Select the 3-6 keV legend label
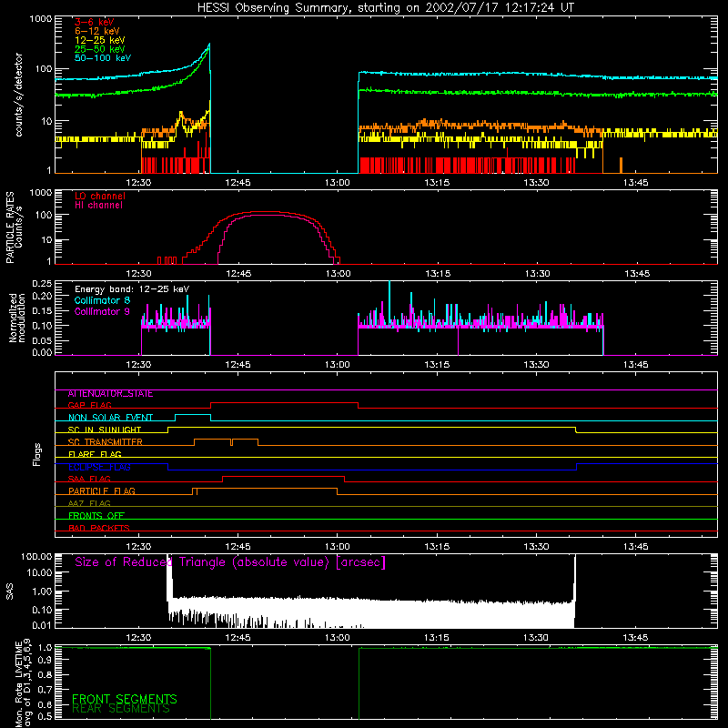 (94, 22)
